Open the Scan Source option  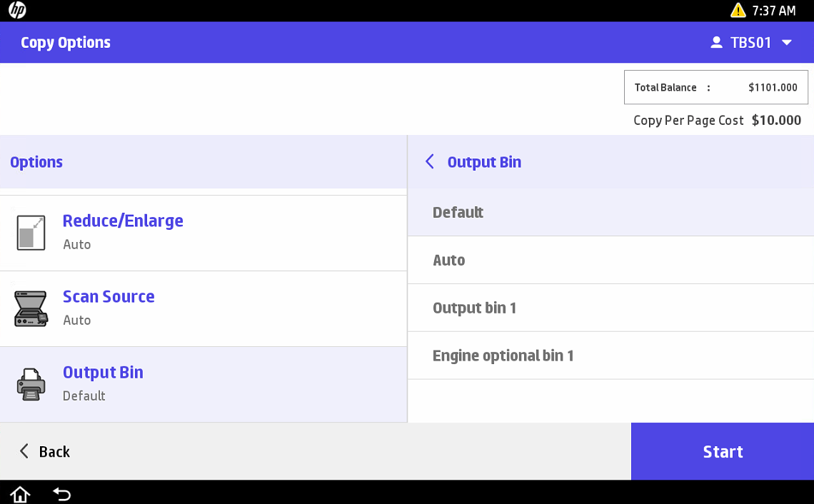point(109,297)
